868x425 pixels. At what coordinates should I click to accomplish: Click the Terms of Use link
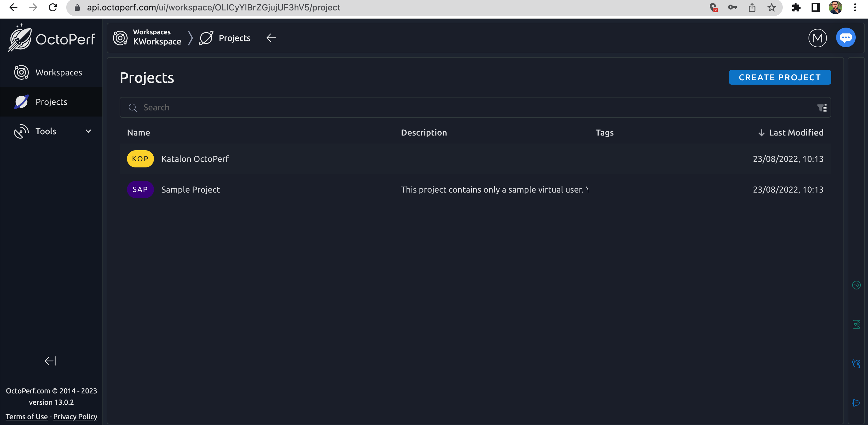coord(26,417)
